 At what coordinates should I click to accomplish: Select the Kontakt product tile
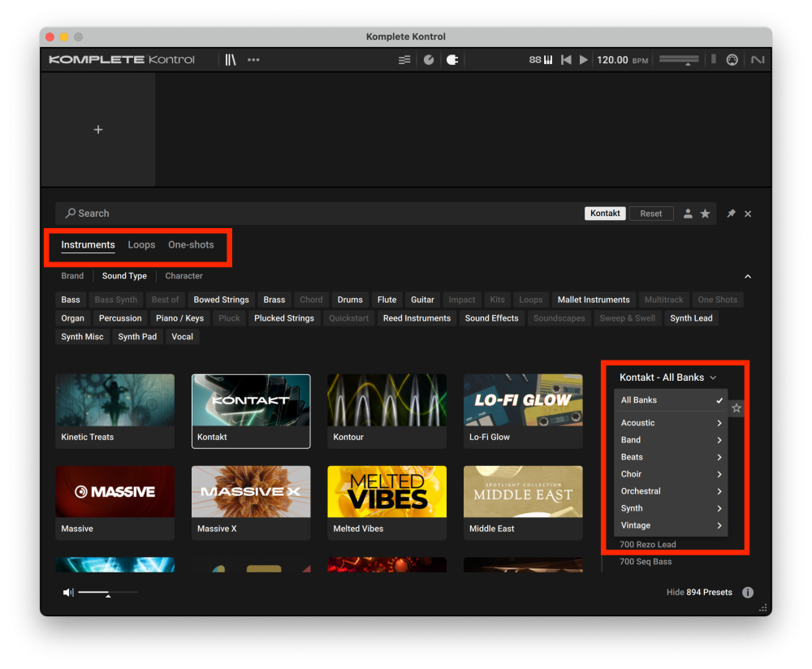(251, 411)
